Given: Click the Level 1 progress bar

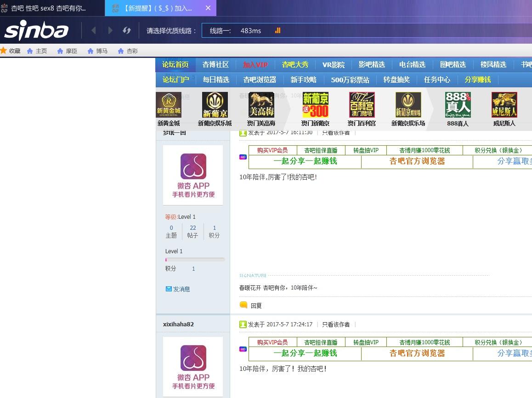Looking at the screenshot, I should [x=195, y=260].
